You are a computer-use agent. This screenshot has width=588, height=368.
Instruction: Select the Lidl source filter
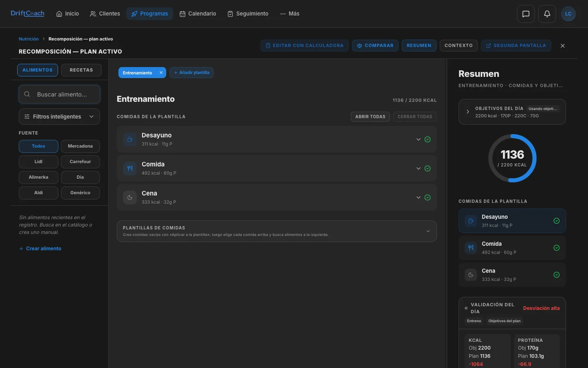click(x=38, y=162)
